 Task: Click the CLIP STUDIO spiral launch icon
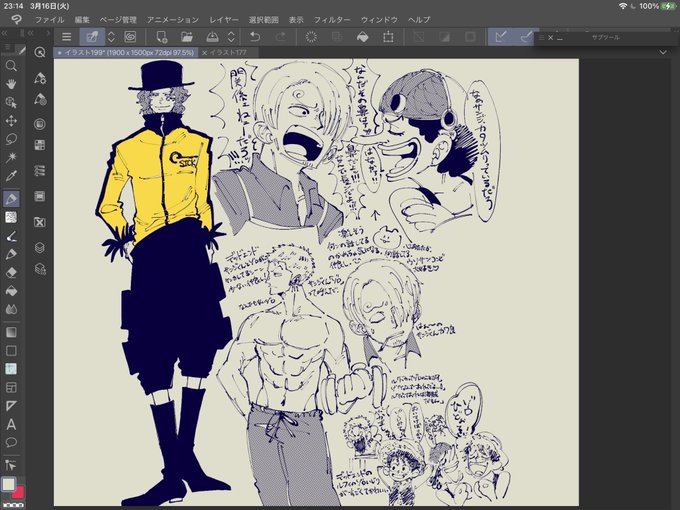[x=130, y=37]
